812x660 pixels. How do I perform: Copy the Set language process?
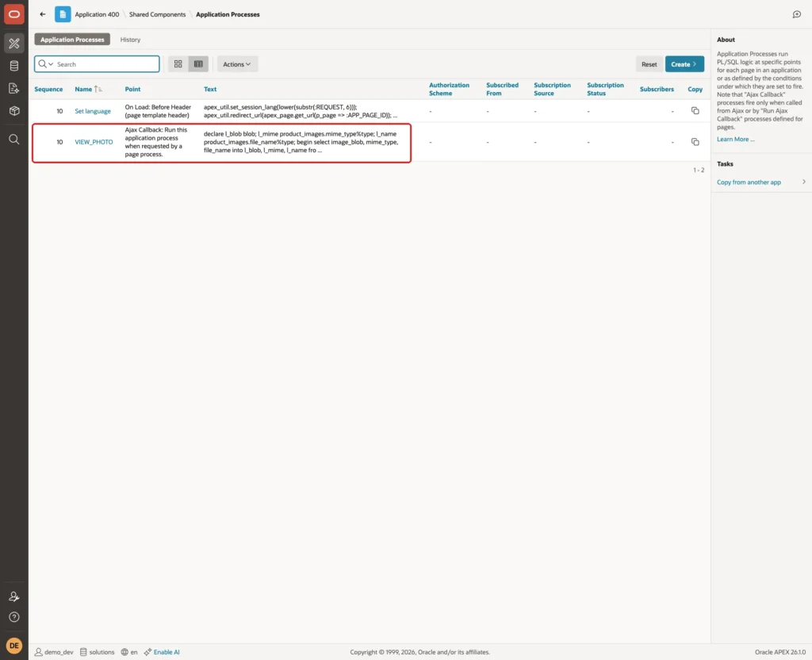[695, 111]
